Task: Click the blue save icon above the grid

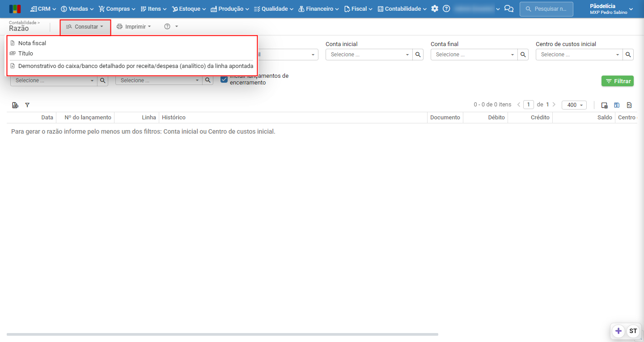Action: pyautogui.click(x=617, y=105)
